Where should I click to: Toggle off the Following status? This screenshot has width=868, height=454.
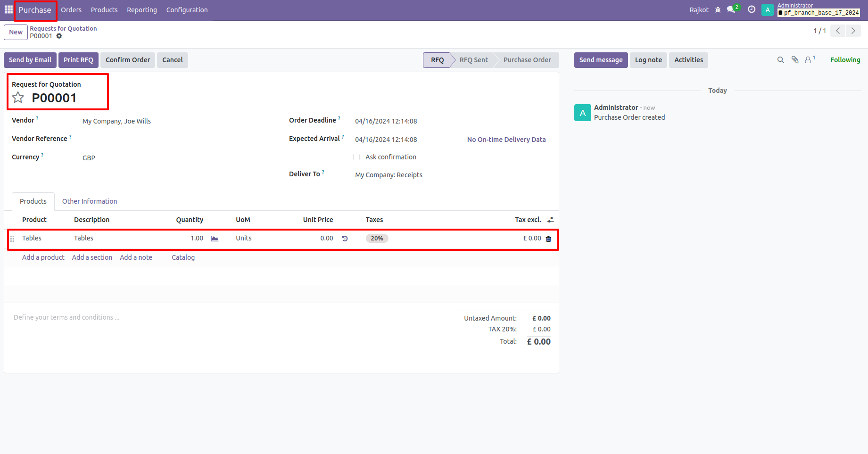click(x=845, y=60)
